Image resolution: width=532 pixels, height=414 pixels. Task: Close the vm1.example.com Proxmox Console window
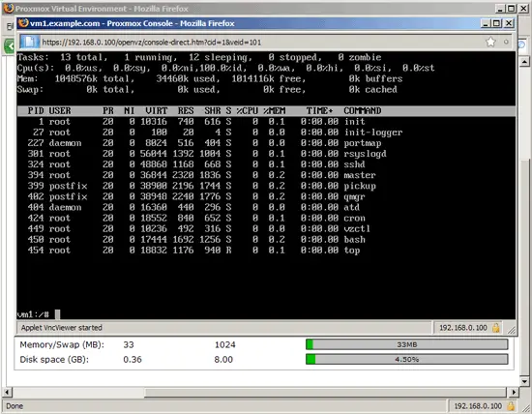(x=509, y=23)
